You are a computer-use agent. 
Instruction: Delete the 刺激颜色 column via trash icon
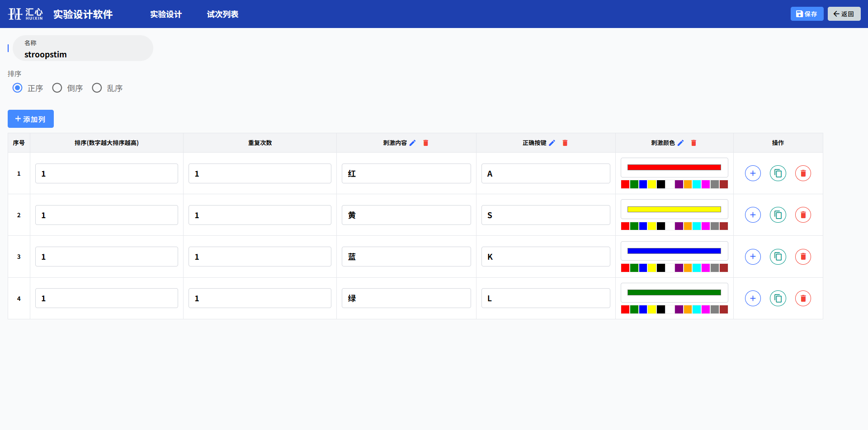[693, 143]
